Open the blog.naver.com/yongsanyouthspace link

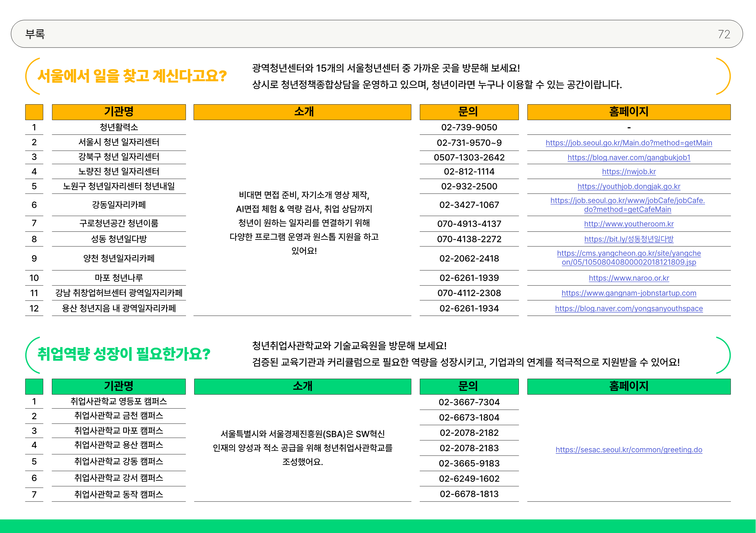[x=629, y=309]
